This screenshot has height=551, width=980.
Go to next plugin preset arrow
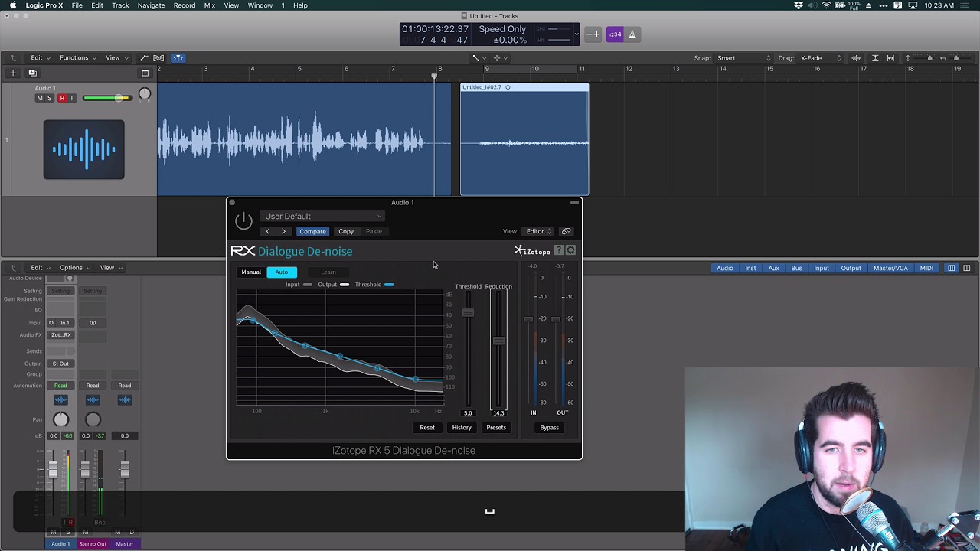(x=283, y=231)
